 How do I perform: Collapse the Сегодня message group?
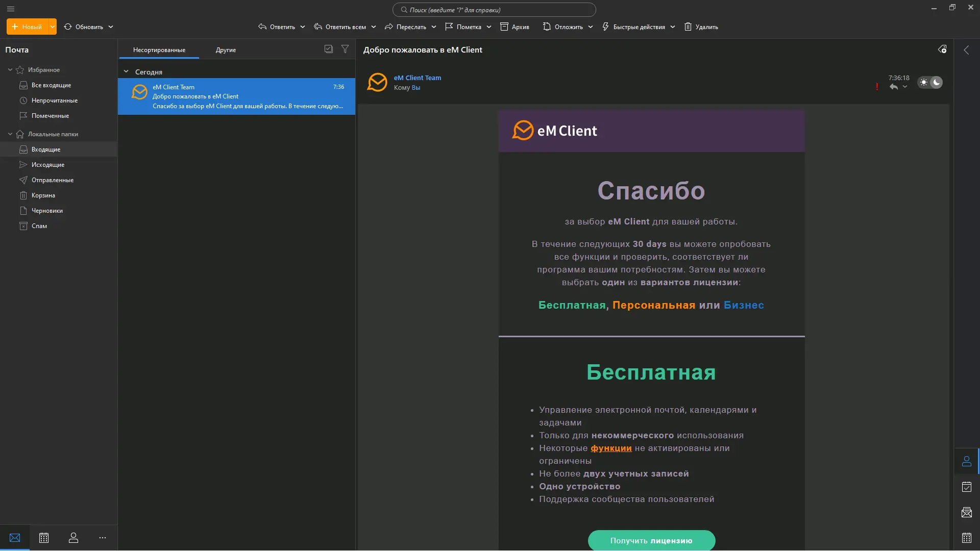(126, 72)
